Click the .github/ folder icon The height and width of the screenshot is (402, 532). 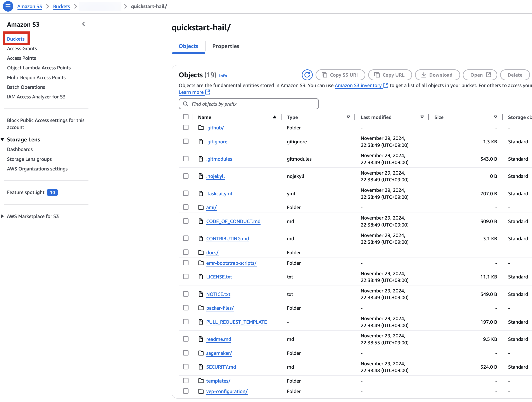(201, 128)
